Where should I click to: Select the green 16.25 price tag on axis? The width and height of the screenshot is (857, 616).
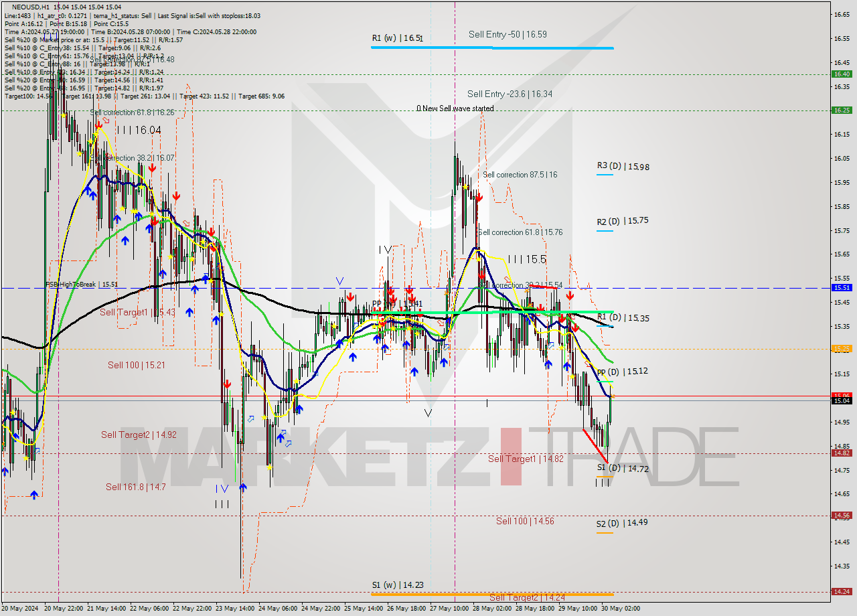[x=842, y=110]
